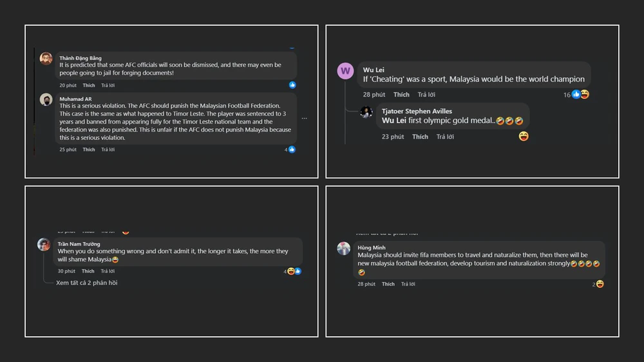The image size is (644, 362).
Task: Open the three-dot menu beside Muhamad AR's comment
Action: (x=304, y=118)
